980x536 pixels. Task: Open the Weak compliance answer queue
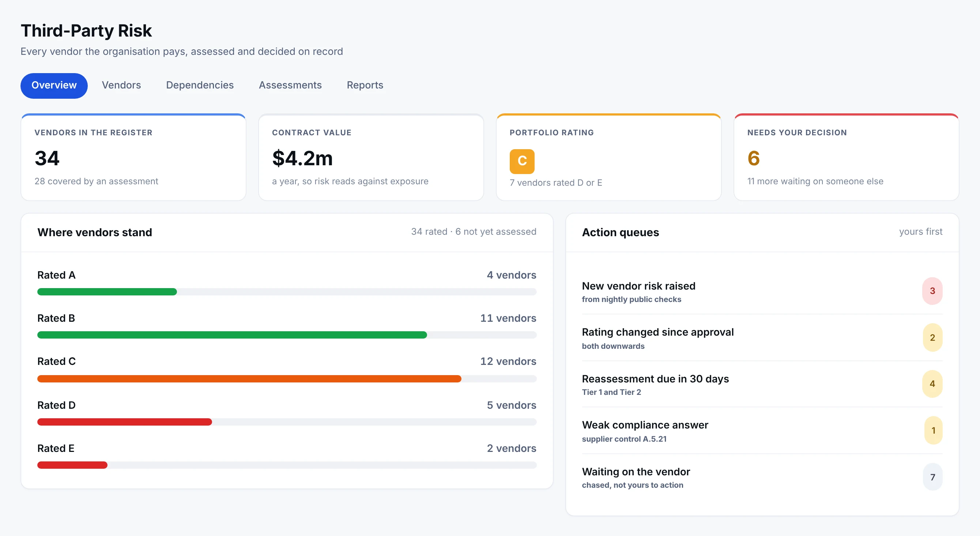tap(762, 431)
